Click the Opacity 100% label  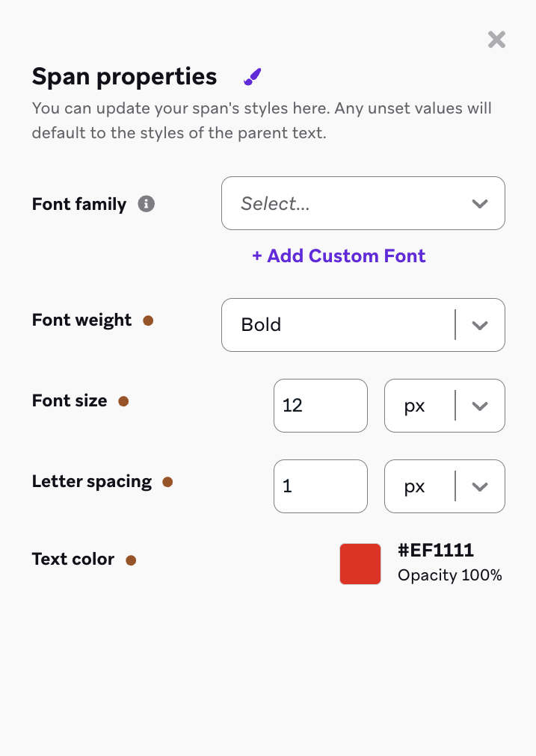[x=450, y=575]
